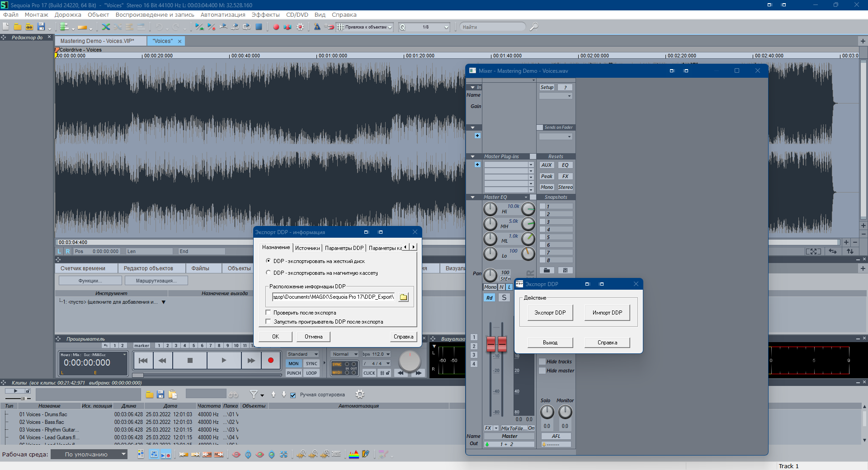Select the DDP export to magnetic tape option
Image resolution: width=868 pixels, height=470 pixels.
click(x=269, y=273)
